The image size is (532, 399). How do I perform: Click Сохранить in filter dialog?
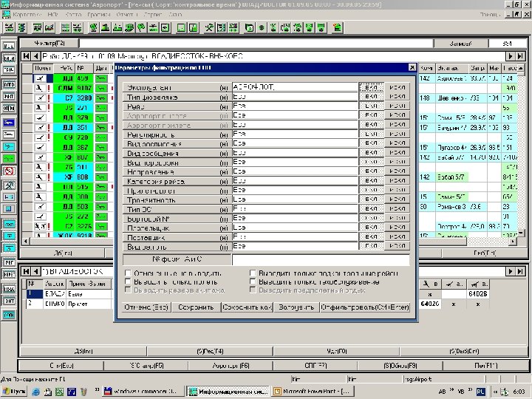pyautogui.click(x=196, y=307)
